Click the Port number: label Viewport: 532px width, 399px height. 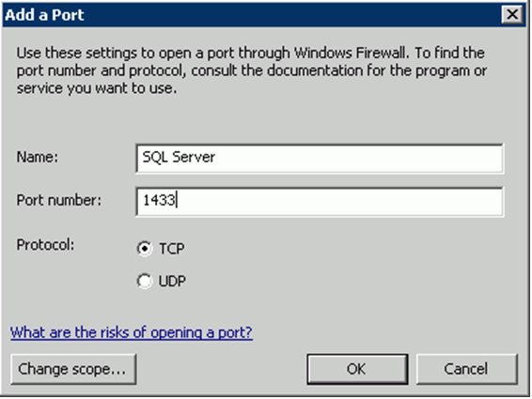coord(59,200)
